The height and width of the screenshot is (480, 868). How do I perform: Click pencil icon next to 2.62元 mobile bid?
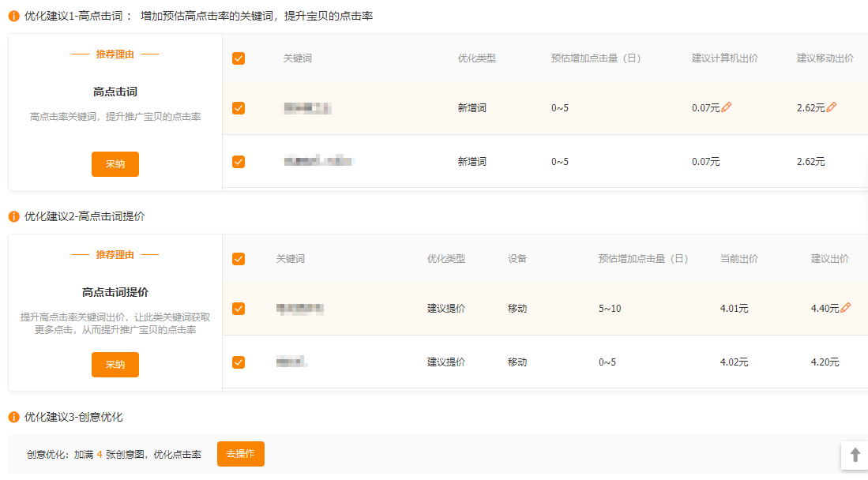point(832,107)
